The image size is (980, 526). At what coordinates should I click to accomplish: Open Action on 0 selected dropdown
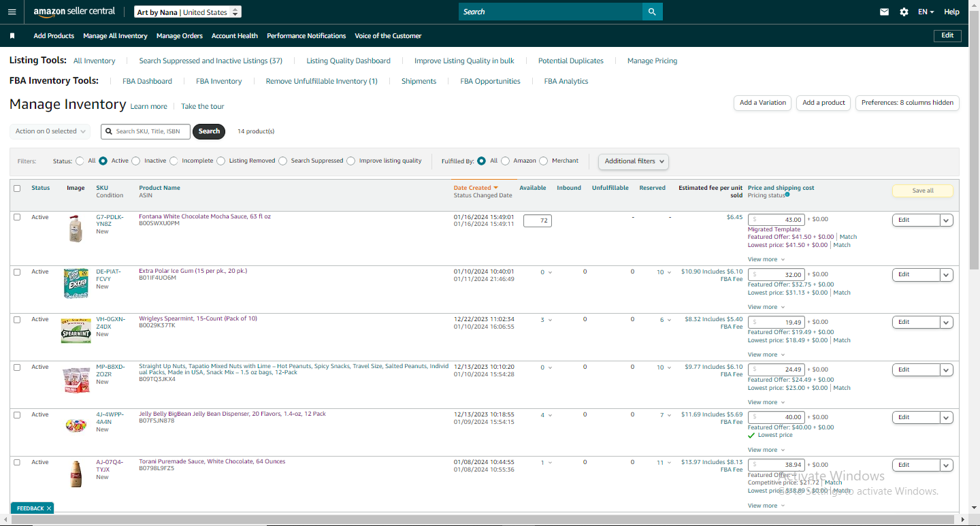point(50,131)
